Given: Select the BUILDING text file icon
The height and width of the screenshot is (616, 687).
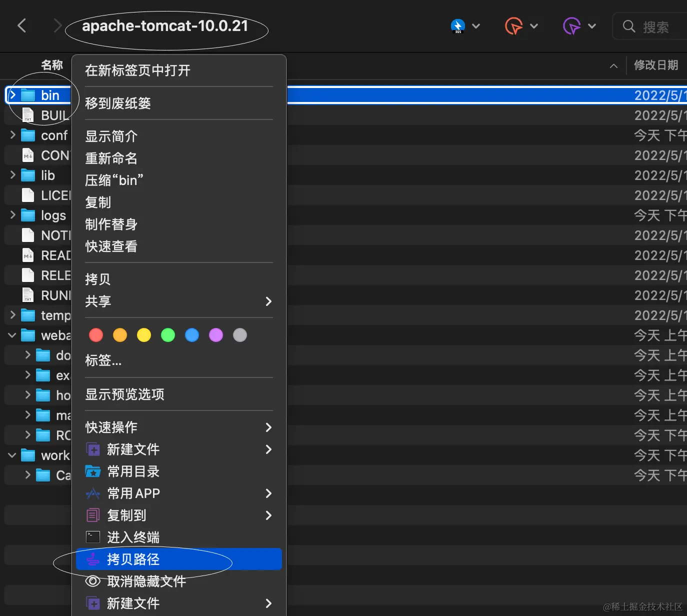Looking at the screenshot, I should pyautogui.click(x=28, y=115).
